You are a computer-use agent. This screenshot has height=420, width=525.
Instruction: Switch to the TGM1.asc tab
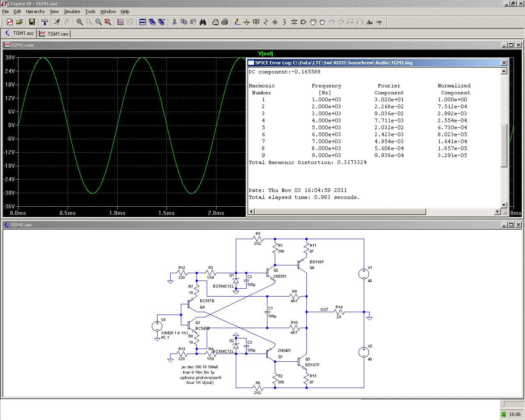click(19, 33)
